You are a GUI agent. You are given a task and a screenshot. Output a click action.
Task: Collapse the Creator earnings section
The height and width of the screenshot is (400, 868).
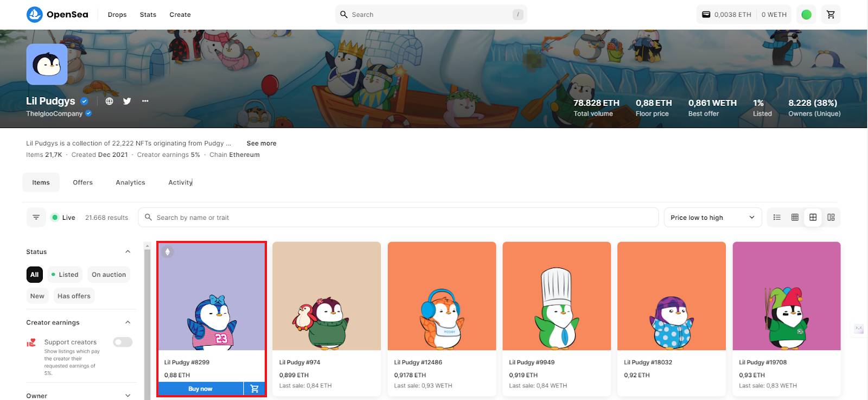(x=127, y=322)
